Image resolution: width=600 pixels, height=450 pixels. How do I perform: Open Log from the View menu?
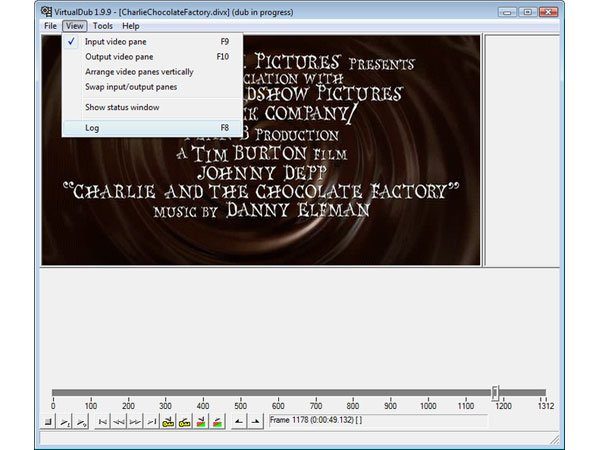click(x=152, y=128)
